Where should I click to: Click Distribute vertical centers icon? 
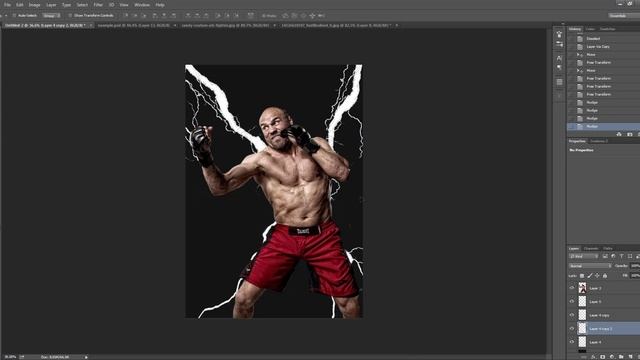tap(197, 16)
